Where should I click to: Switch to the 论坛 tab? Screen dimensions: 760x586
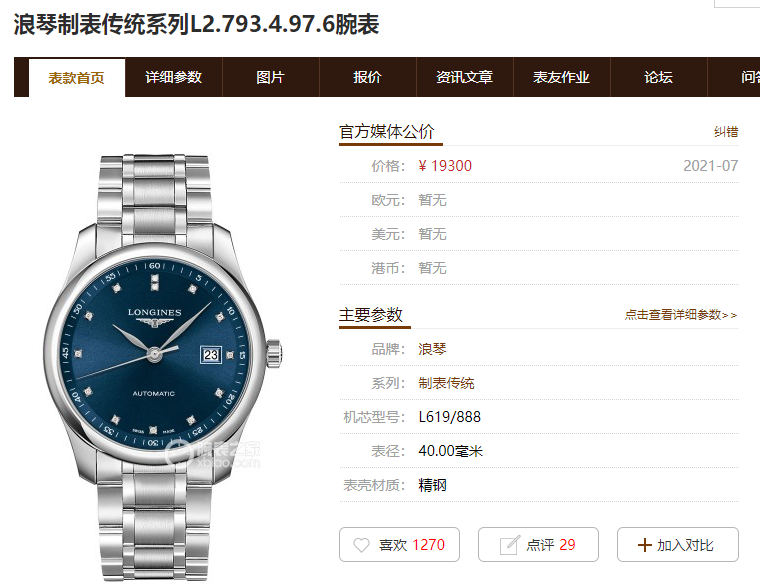point(658,77)
